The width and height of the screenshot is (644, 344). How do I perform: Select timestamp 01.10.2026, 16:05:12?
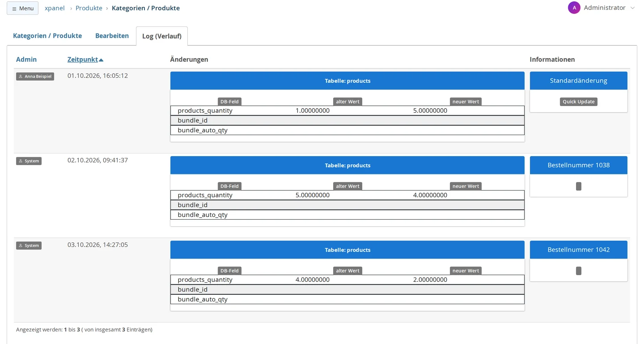(97, 76)
